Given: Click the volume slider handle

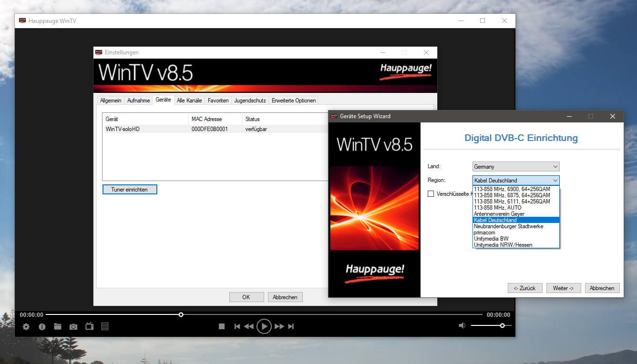Looking at the screenshot, I should click(x=502, y=325).
